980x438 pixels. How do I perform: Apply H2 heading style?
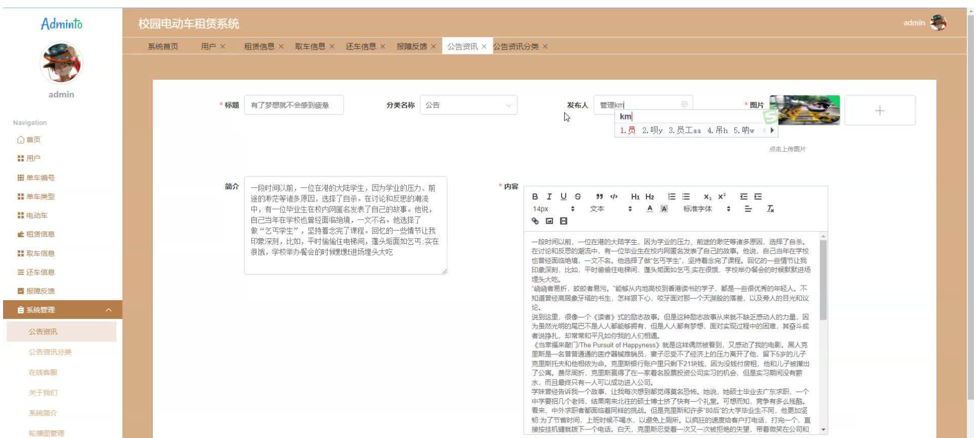coord(650,197)
